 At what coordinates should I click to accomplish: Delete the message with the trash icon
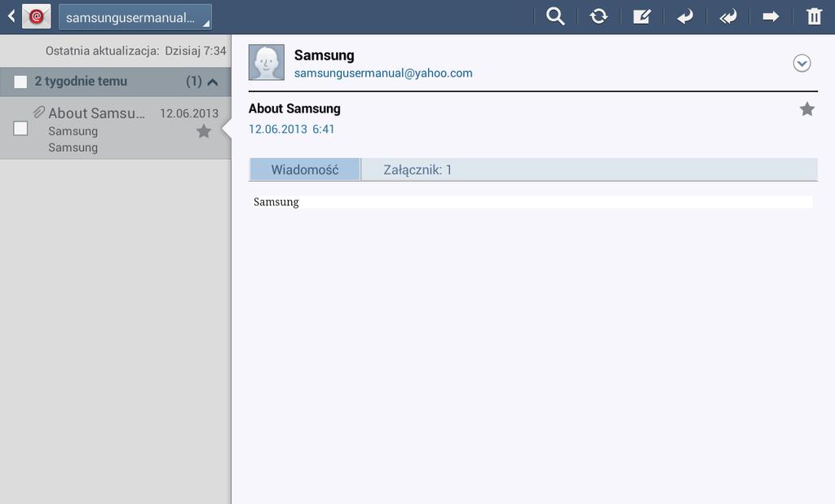point(815,16)
